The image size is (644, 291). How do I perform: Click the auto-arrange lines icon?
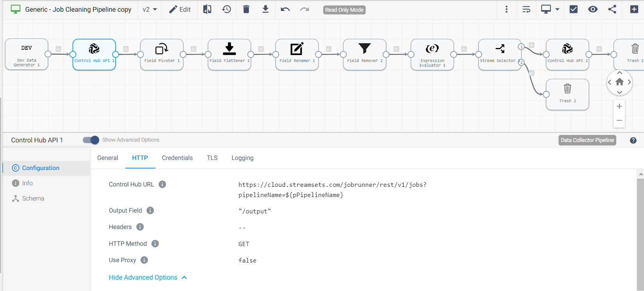coord(527,9)
